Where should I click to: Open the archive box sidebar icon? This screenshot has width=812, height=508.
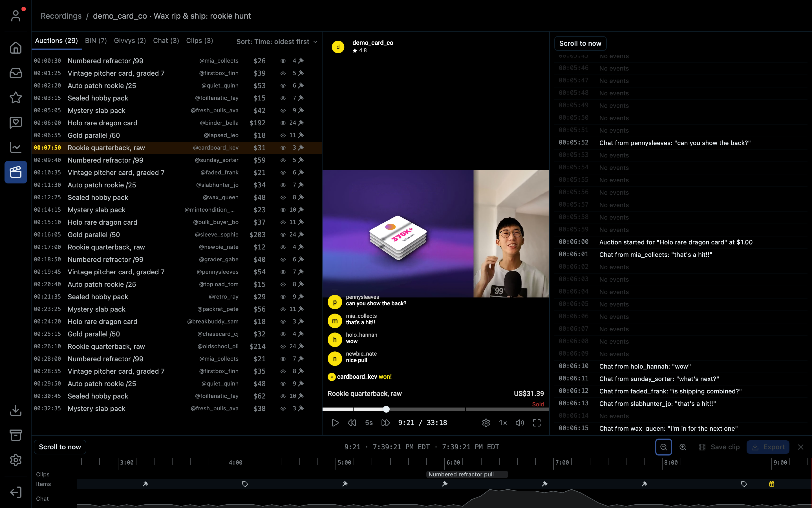[x=16, y=435]
